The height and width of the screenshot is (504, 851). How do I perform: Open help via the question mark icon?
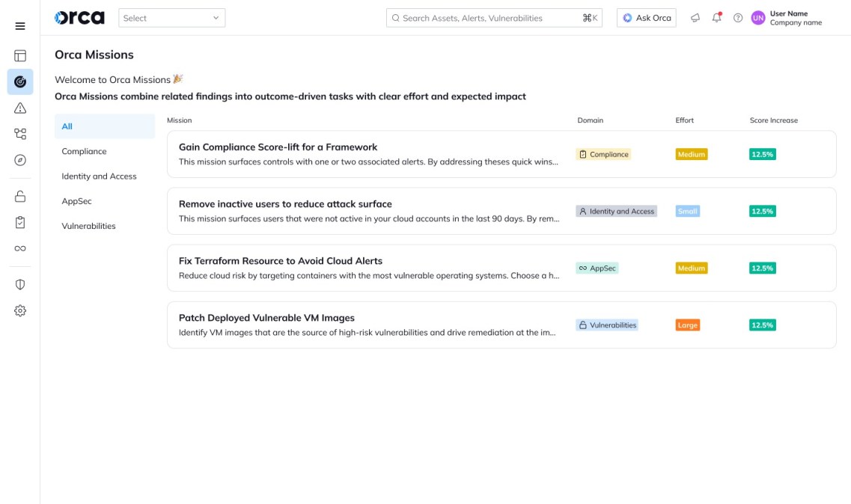(737, 17)
